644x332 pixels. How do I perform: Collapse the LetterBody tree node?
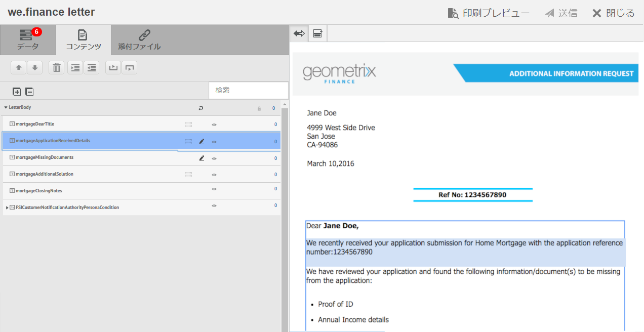coord(6,107)
